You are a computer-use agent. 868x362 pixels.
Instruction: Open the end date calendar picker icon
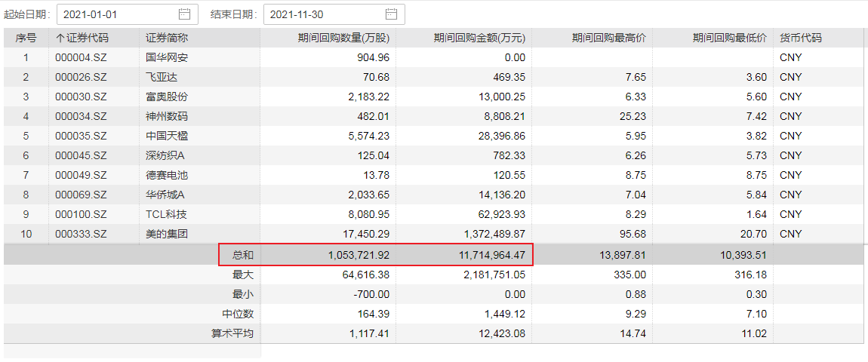[392, 14]
